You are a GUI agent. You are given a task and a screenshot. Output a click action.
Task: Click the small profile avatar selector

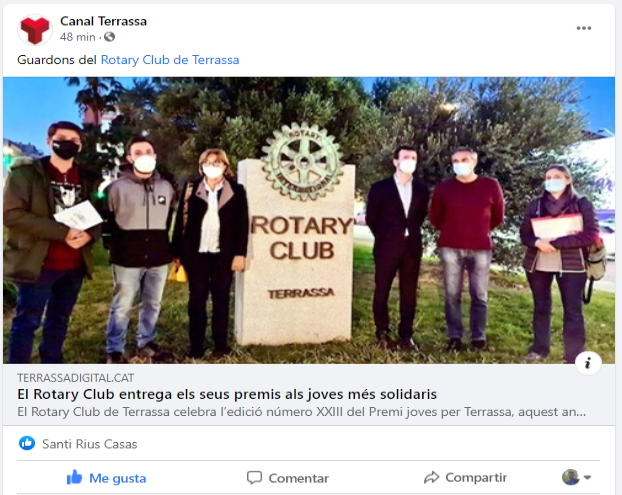(x=570, y=477)
